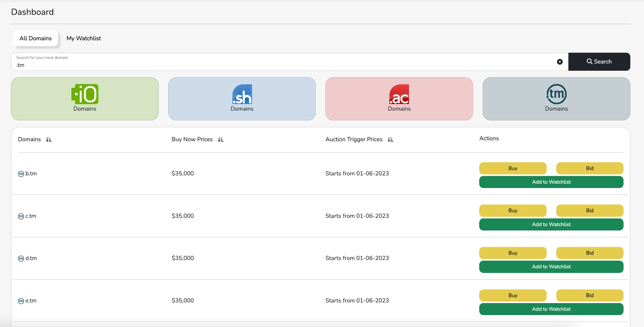Image resolution: width=644 pixels, height=327 pixels.
Task: Sort by Domains column icon
Action: coord(49,140)
